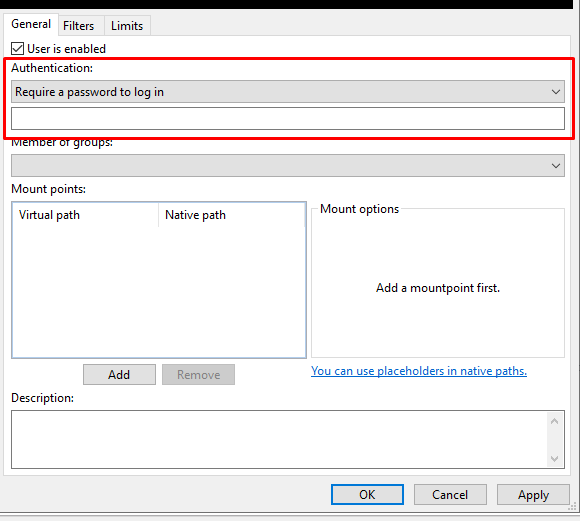Click the Description scrollbar down arrow
The width and height of the screenshot is (580, 521).
click(554, 459)
